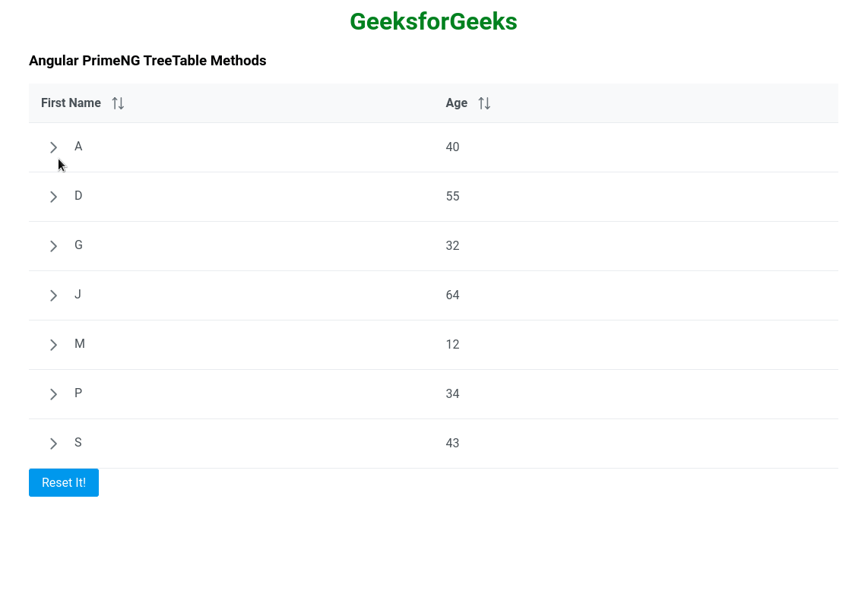Sort by the Age column header

(456, 103)
